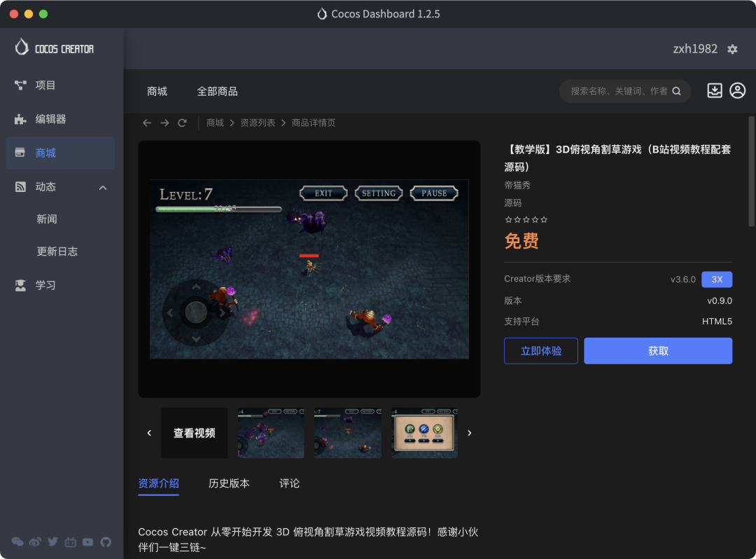
Task: Select the second gameplay screenshot thumbnail
Action: pyautogui.click(x=348, y=433)
